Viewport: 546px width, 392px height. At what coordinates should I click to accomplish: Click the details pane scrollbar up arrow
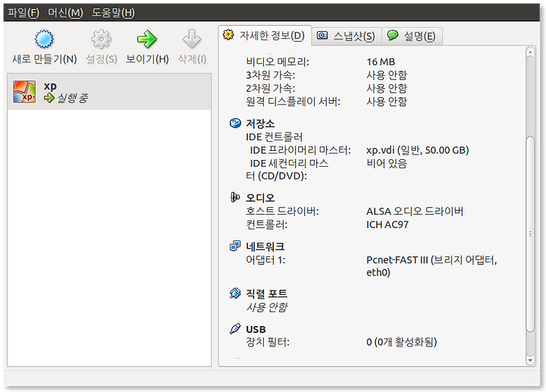pyautogui.click(x=530, y=52)
